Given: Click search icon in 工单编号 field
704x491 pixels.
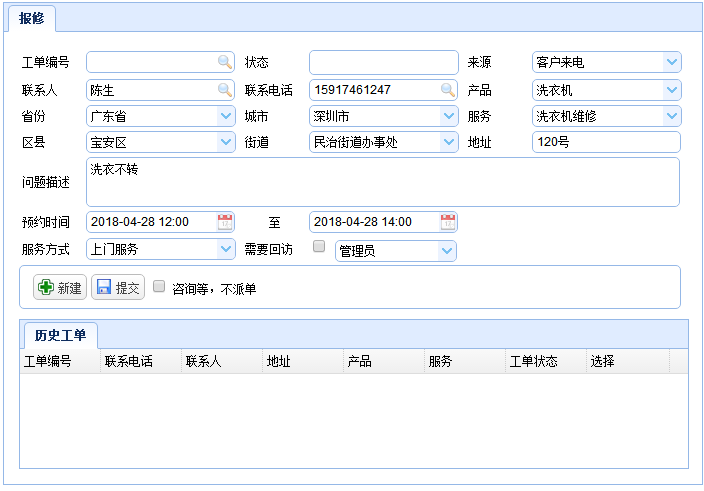Looking at the screenshot, I should tap(225, 62).
